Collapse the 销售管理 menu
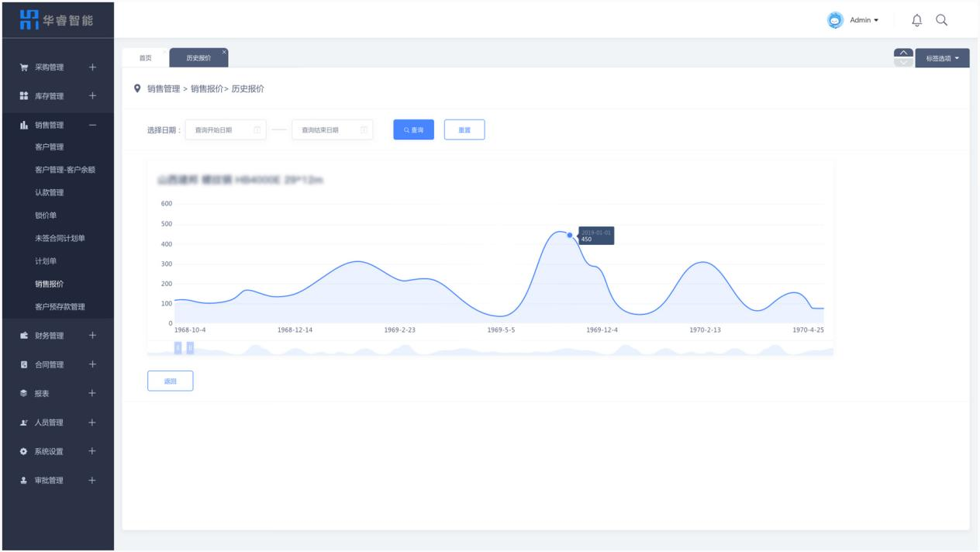 pyautogui.click(x=92, y=125)
